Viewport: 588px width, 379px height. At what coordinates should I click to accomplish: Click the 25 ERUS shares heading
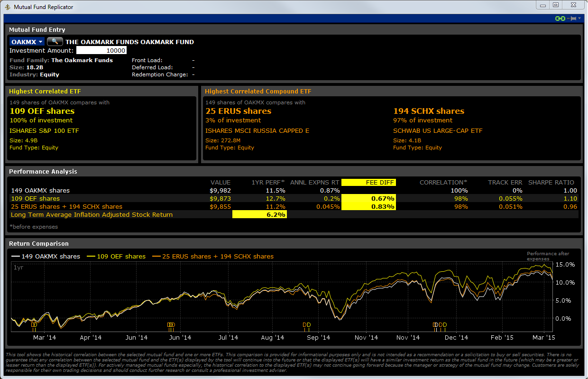point(238,111)
